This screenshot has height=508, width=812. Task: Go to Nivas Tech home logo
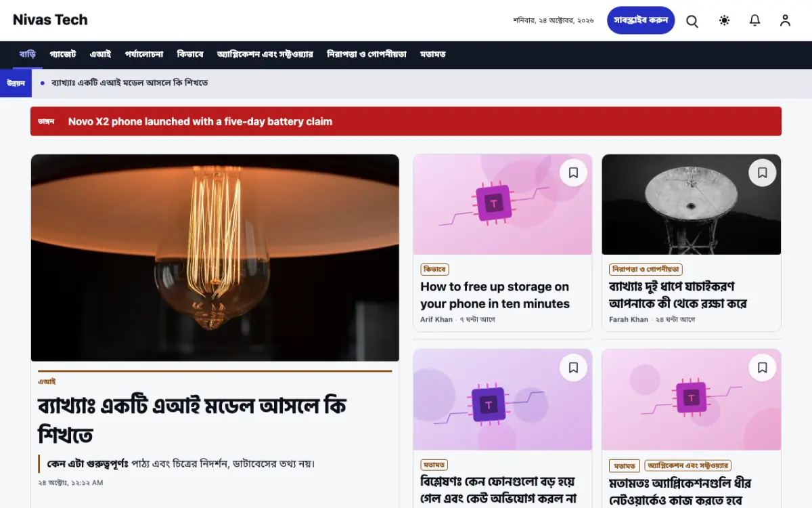[x=50, y=20]
